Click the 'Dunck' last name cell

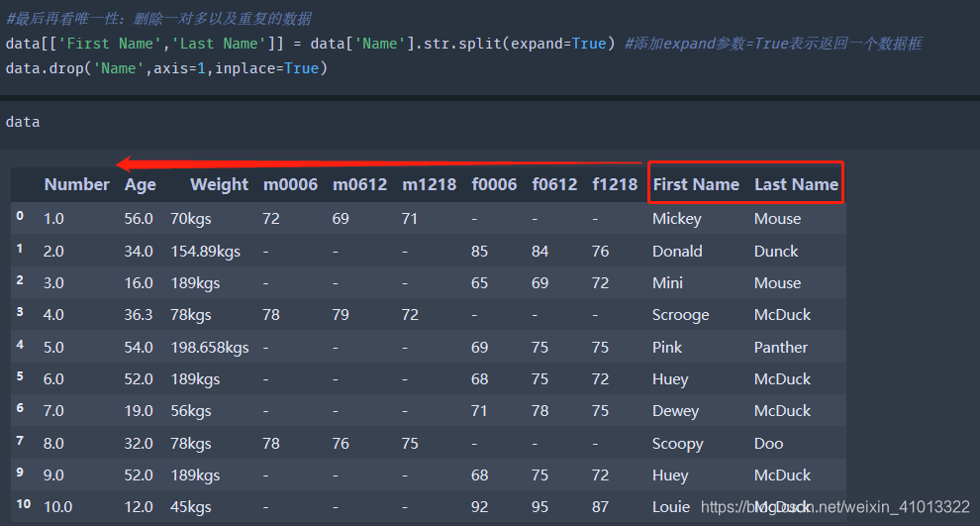click(776, 252)
